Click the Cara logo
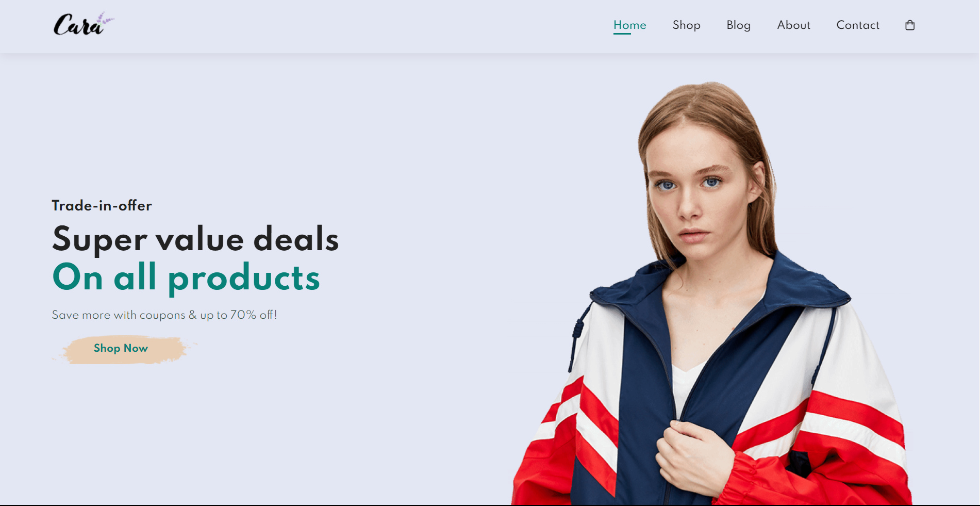Image resolution: width=980 pixels, height=506 pixels. [84, 24]
